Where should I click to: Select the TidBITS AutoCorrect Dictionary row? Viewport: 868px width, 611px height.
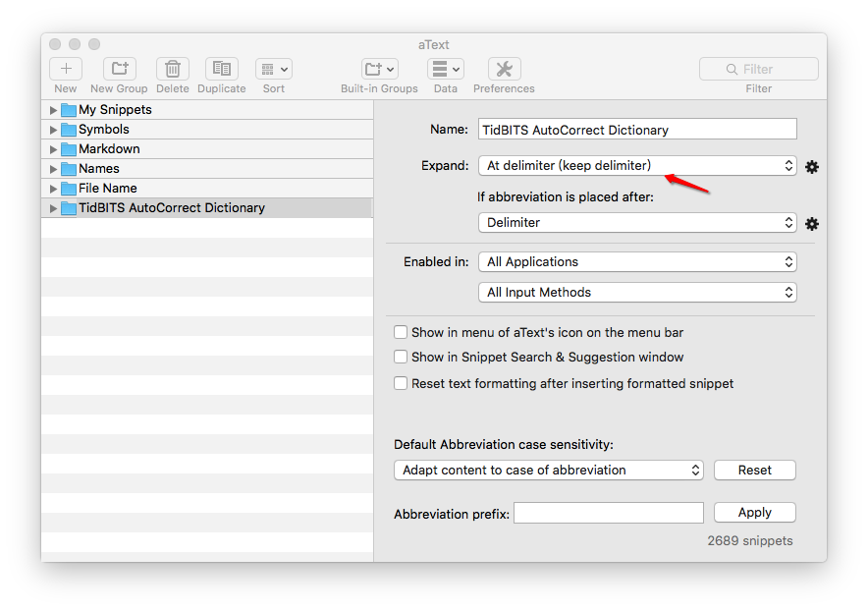click(207, 208)
